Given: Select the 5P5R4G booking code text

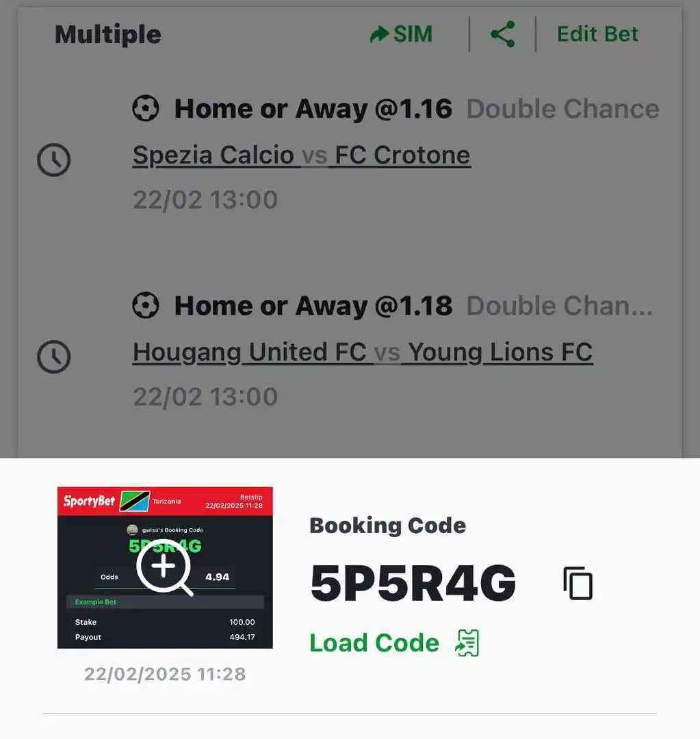Looking at the screenshot, I should pyautogui.click(x=413, y=583).
